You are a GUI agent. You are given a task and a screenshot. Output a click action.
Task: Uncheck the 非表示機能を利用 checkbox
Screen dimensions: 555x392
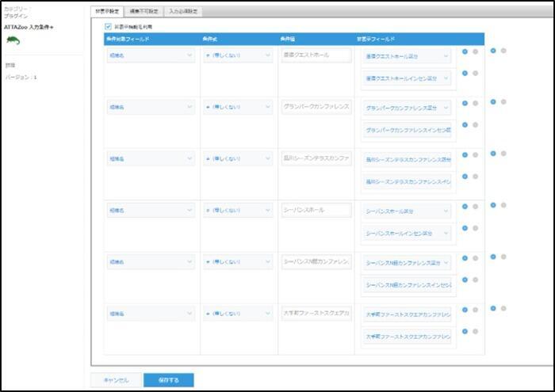(109, 26)
